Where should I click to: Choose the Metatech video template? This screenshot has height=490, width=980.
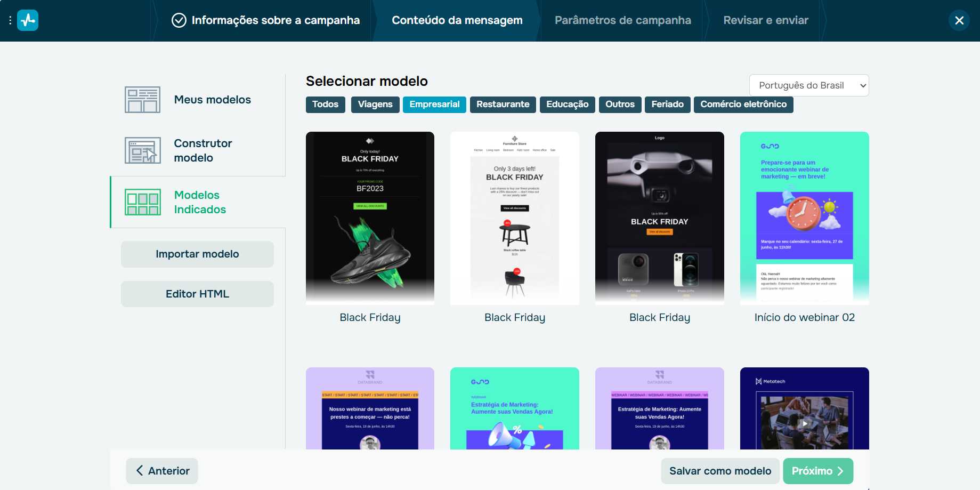pyautogui.click(x=805, y=408)
